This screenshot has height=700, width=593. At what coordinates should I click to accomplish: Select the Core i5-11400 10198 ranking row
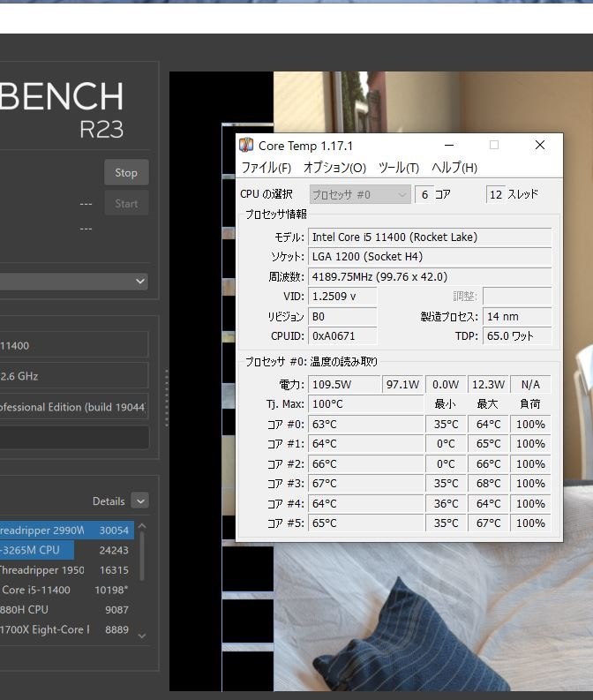(x=67, y=590)
